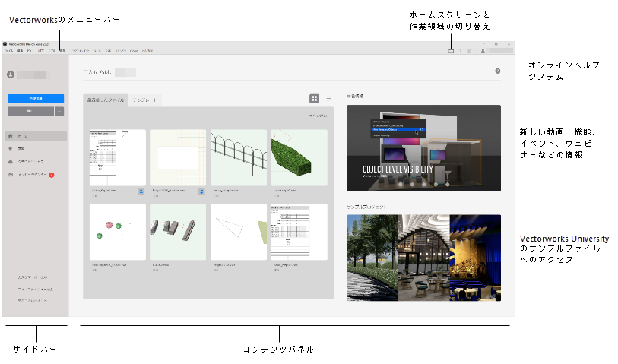Expand the dropdown arrow beside the 開く button
Image resolution: width=618 pixels, height=364 pixels.
pyautogui.click(x=59, y=112)
